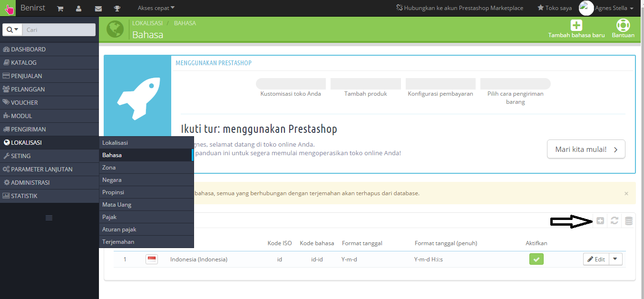Select Mata Uang in the submenu
644x299 pixels.
(146, 204)
